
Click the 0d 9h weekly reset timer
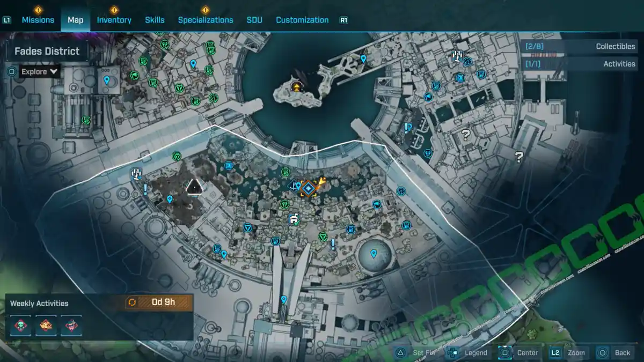tap(158, 302)
